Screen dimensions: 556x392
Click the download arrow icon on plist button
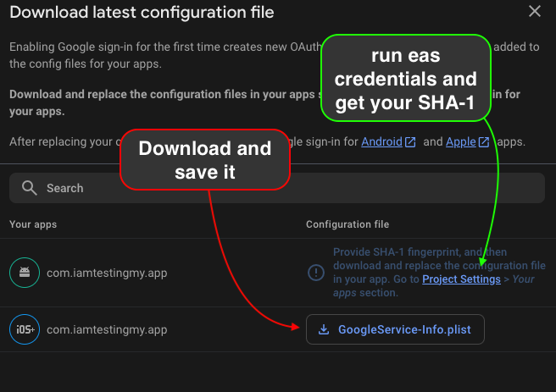(x=324, y=329)
